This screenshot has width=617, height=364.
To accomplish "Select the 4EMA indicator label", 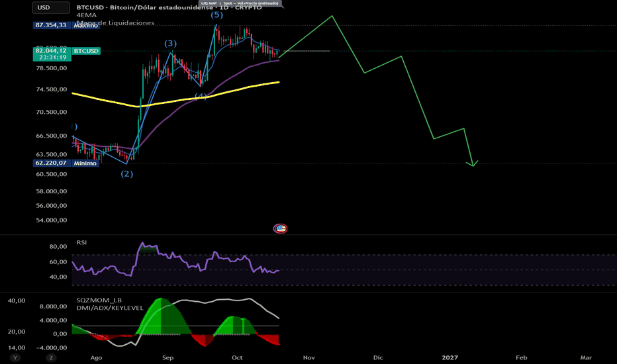I will [x=86, y=15].
